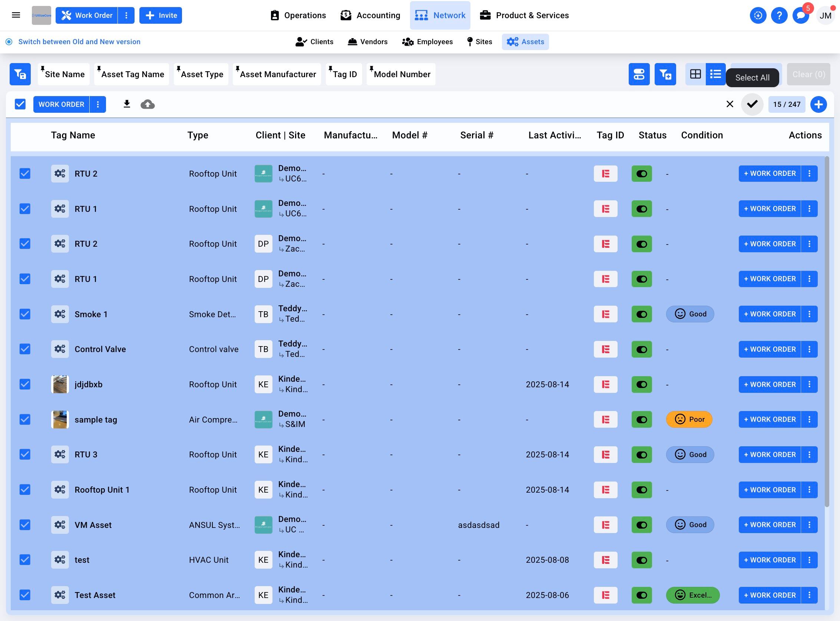Click + WORK ORDER for VM Asset
Image resolution: width=840 pixels, height=621 pixels.
click(x=769, y=525)
